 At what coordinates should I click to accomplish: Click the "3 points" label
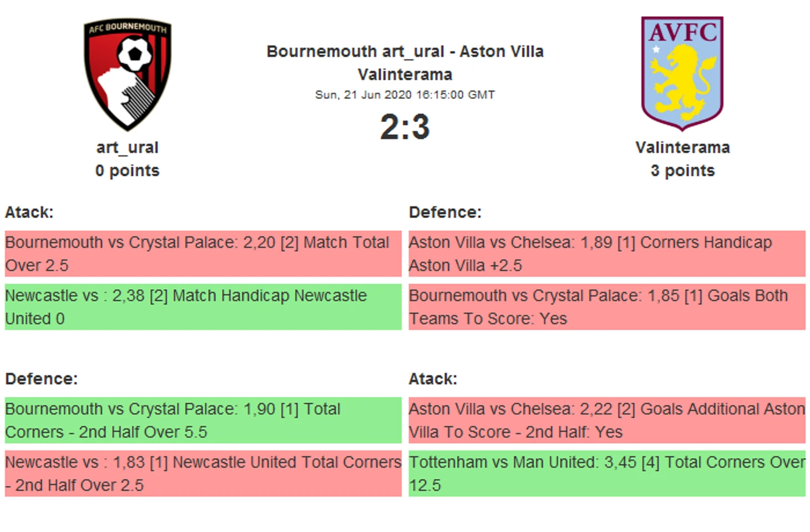tap(682, 171)
